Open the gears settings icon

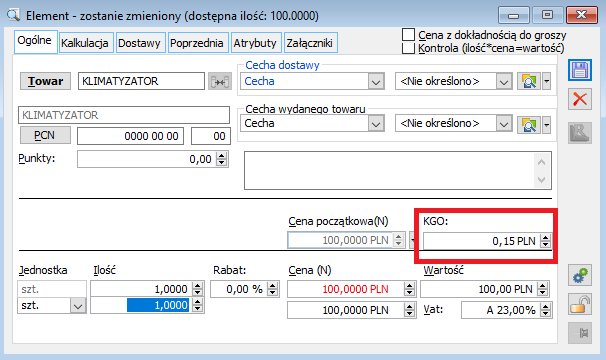click(580, 275)
